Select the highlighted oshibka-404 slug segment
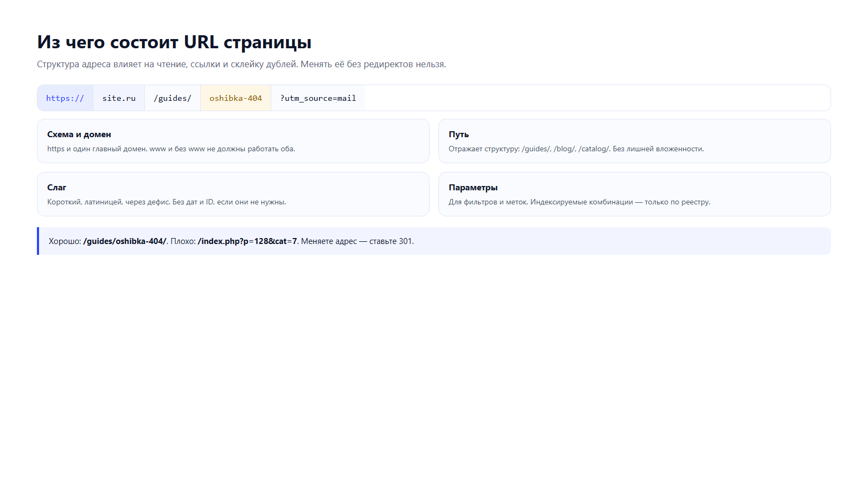 pyautogui.click(x=235, y=98)
